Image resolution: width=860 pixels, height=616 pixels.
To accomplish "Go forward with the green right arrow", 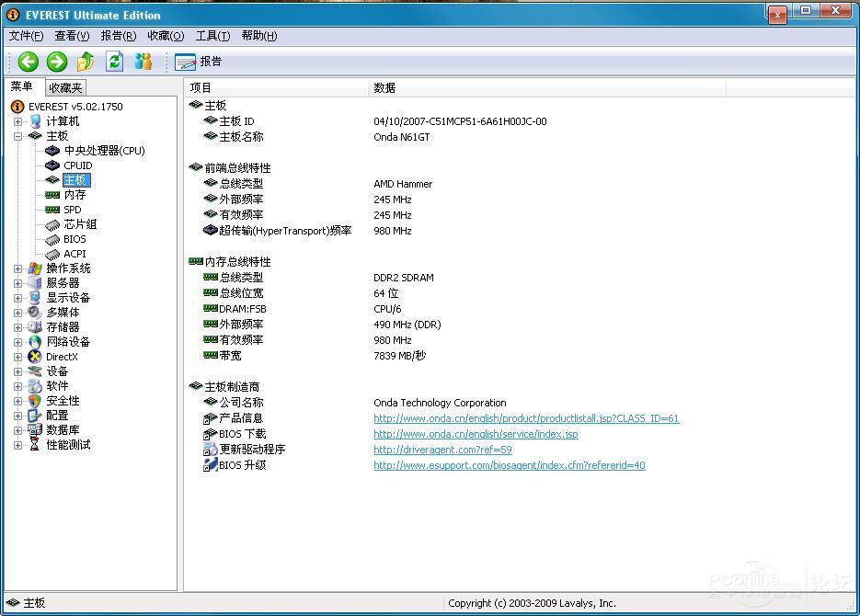I will [x=56, y=62].
